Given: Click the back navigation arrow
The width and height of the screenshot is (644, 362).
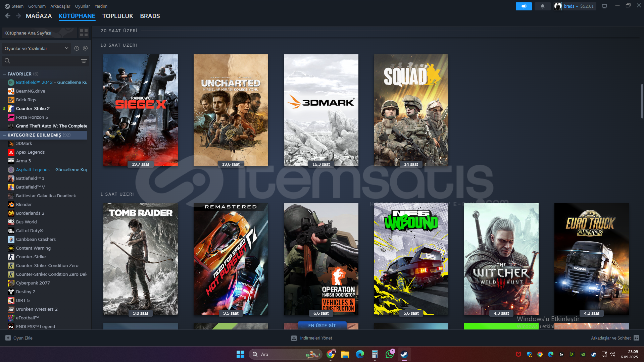Looking at the screenshot, I should [x=8, y=16].
